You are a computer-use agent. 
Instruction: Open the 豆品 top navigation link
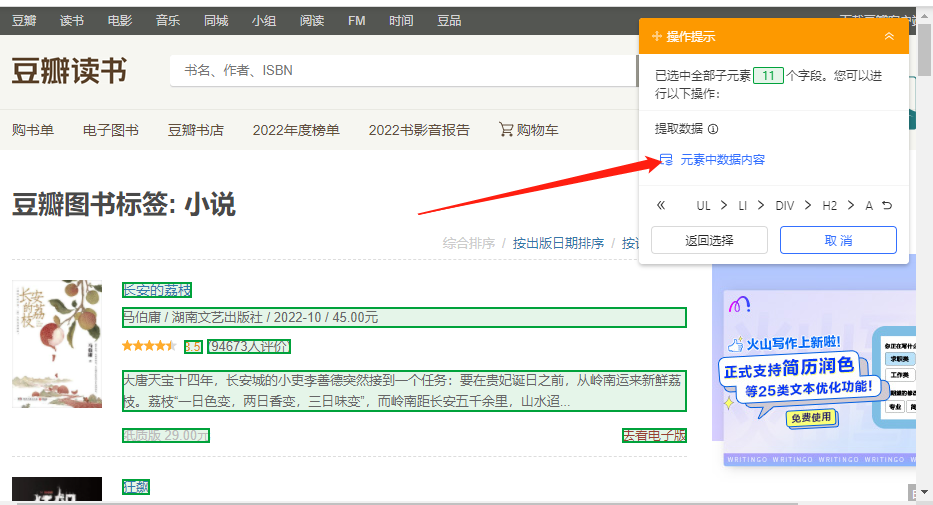[449, 21]
